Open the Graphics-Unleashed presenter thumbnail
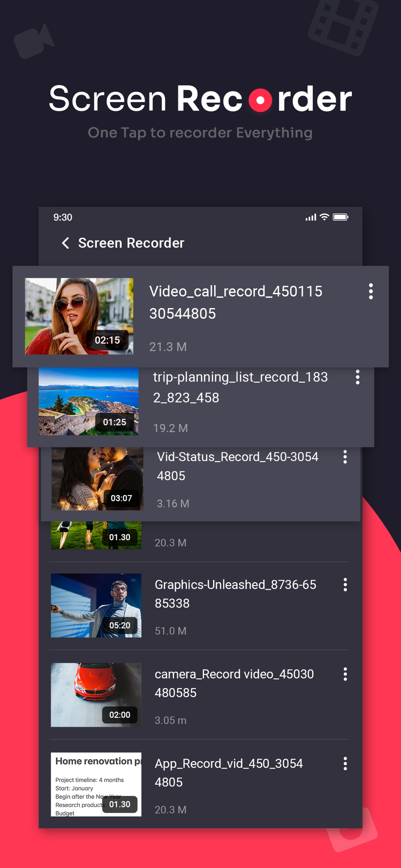 [x=96, y=605]
